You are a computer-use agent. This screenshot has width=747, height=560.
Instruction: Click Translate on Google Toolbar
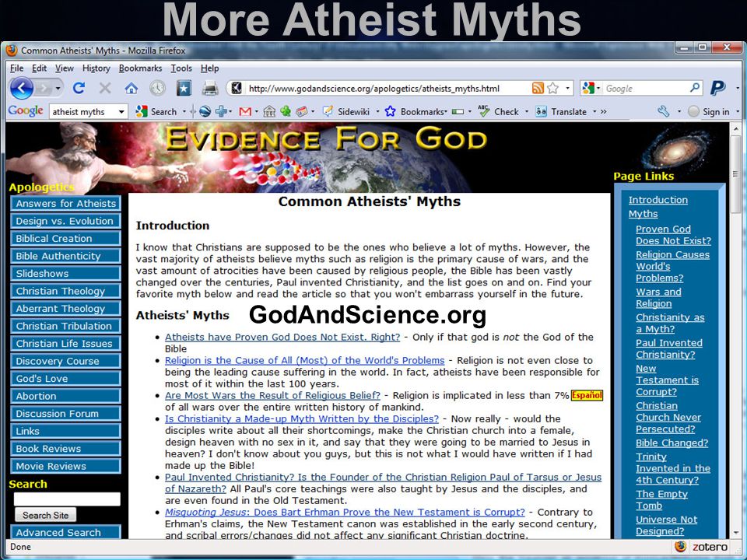coord(562,111)
